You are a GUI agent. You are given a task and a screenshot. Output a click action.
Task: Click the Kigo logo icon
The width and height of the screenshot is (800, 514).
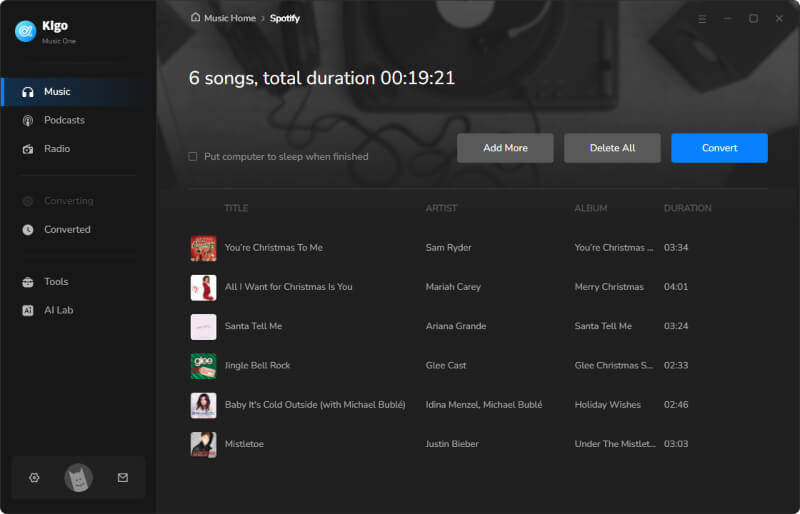point(26,31)
